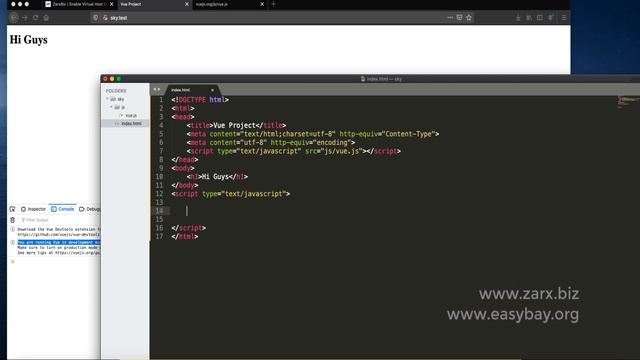
Task: Open page actions three-dot menu
Action: pyautogui.click(x=450, y=18)
